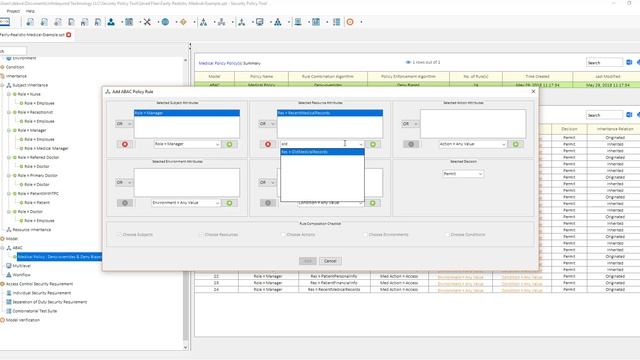The height and width of the screenshot is (360, 640).
Task: Collapse the Role = Receptionist tree node
Action: coord(9,112)
